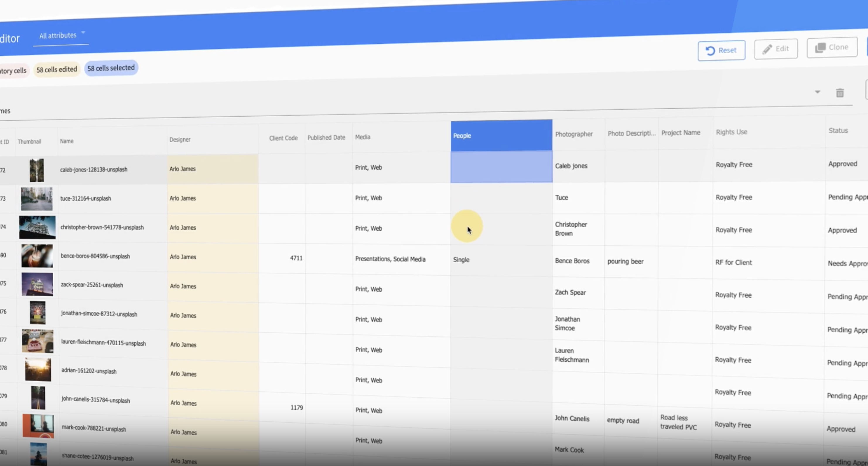Viewport: 868px width, 466px height.
Task: Click the Single value in People column
Action: coord(461,260)
